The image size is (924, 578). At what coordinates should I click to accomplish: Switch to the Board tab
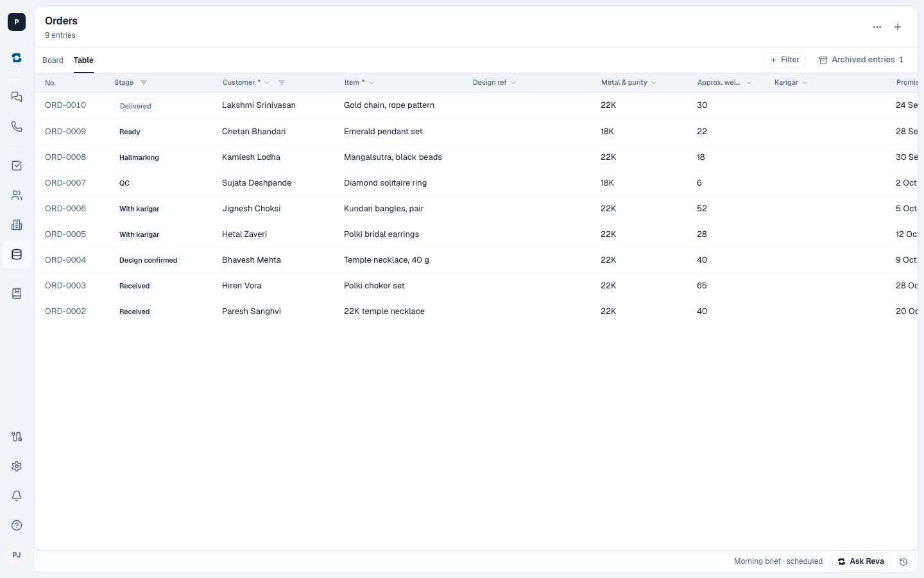[x=53, y=60]
